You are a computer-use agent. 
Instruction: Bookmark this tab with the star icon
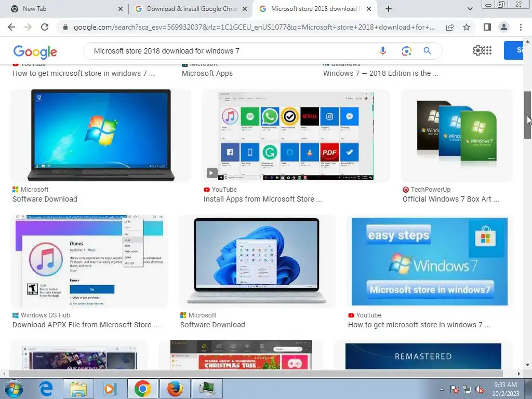click(467, 27)
